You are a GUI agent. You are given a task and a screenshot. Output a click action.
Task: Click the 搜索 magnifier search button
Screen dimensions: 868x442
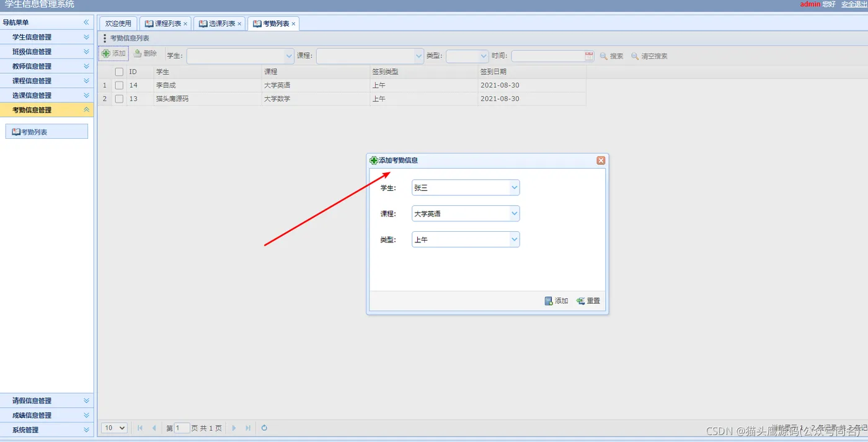pos(611,56)
